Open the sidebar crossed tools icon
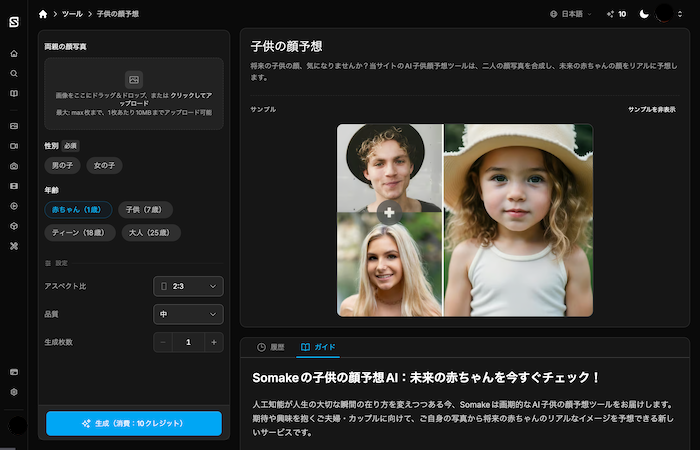Image resolution: width=700 pixels, height=450 pixels. click(14, 246)
